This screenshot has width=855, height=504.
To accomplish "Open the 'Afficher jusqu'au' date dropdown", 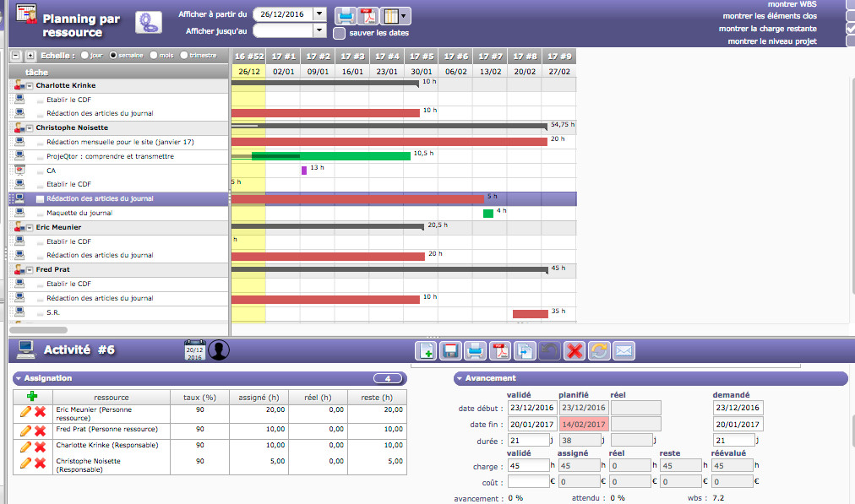I will click(319, 30).
